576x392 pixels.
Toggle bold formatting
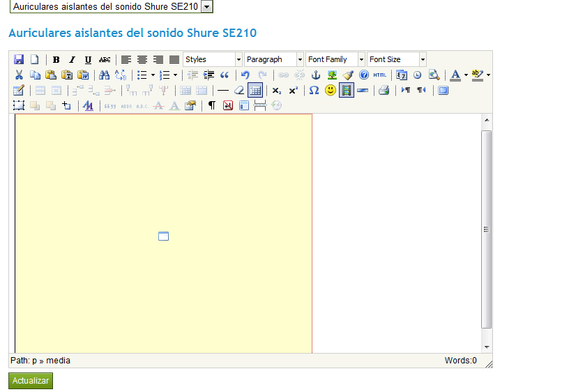click(56, 59)
